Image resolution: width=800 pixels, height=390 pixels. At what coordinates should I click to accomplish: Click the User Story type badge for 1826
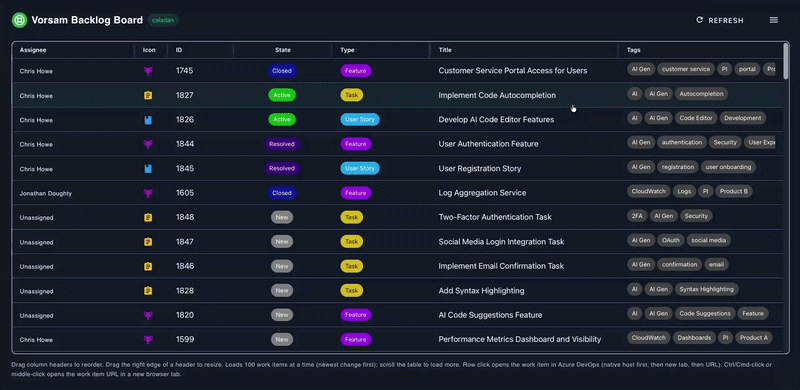tap(360, 120)
